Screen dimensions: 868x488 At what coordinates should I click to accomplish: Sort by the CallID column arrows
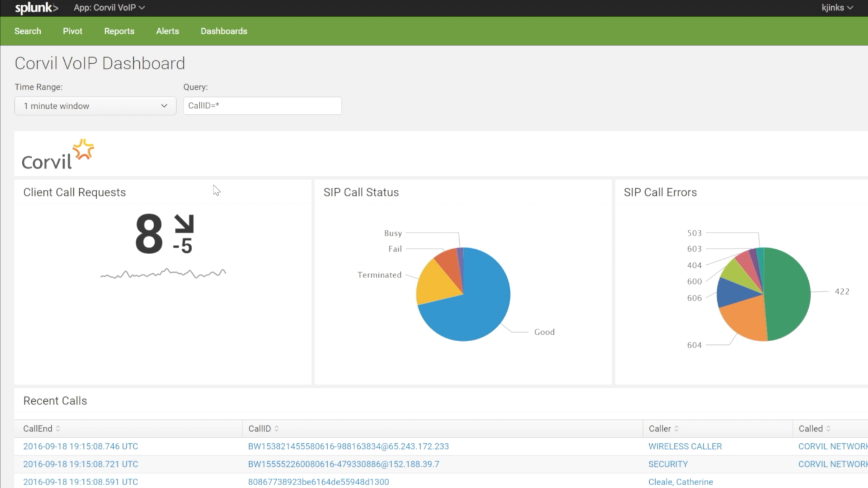[276, 428]
